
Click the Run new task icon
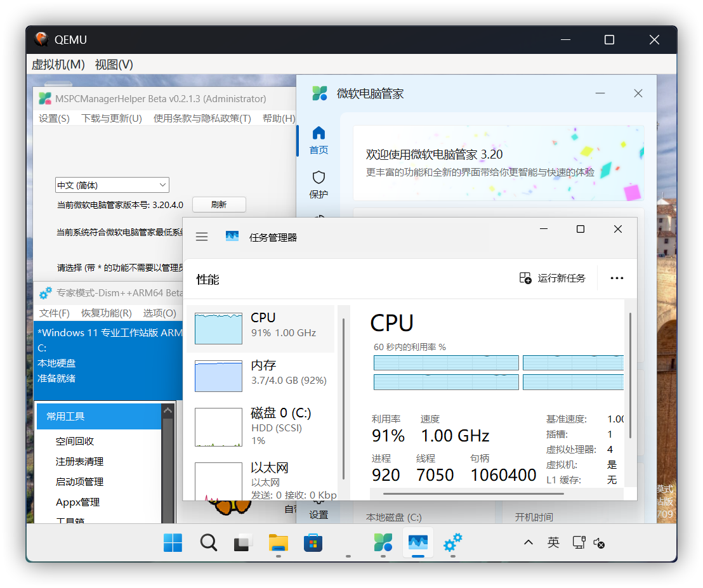(x=525, y=278)
